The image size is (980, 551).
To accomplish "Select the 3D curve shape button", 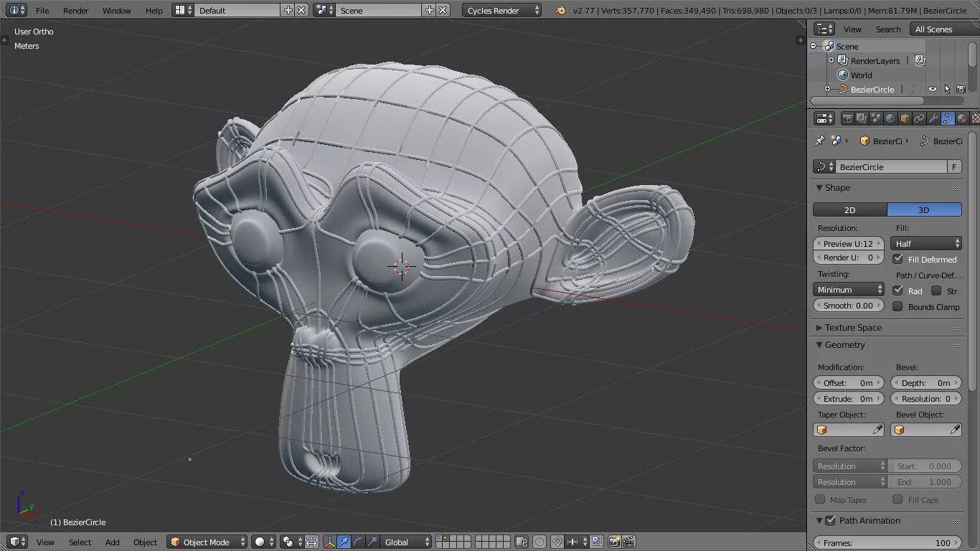I will [924, 209].
